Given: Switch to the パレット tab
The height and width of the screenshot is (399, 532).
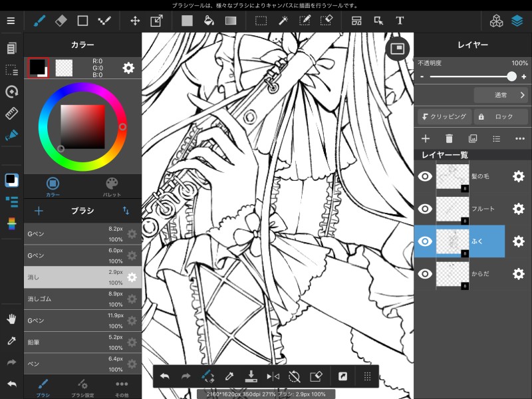Looking at the screenshot, I should coord(112,187).
